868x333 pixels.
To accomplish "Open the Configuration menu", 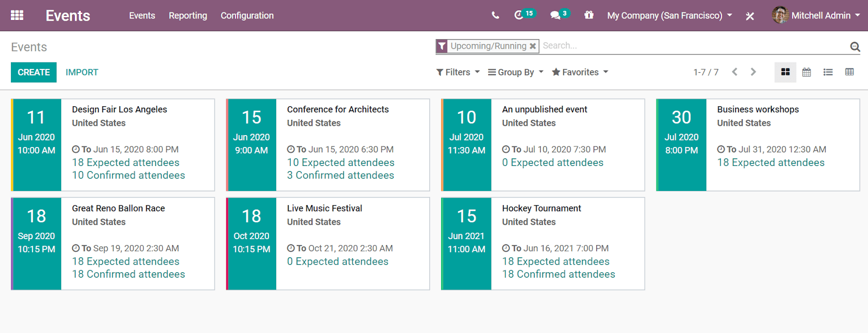I will [247, 16].
